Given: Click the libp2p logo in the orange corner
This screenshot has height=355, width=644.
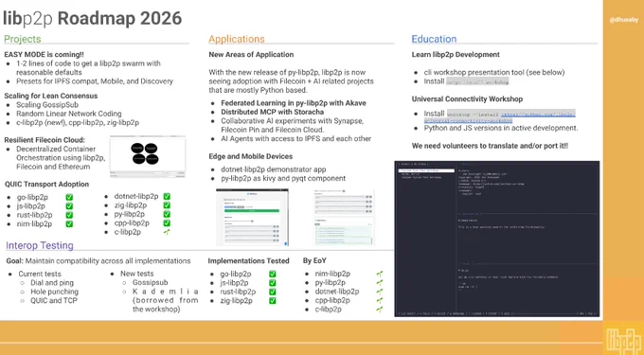Looking at the screenshot, I should [x=623, y=340].
